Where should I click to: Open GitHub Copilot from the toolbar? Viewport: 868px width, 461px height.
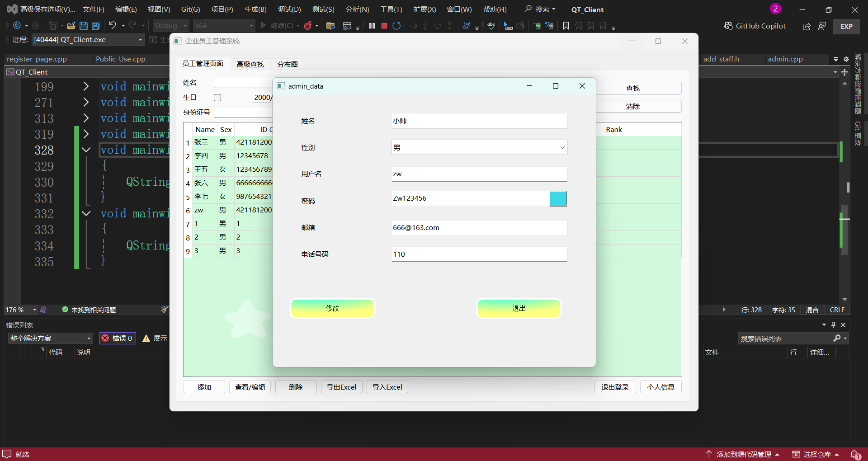755,26
